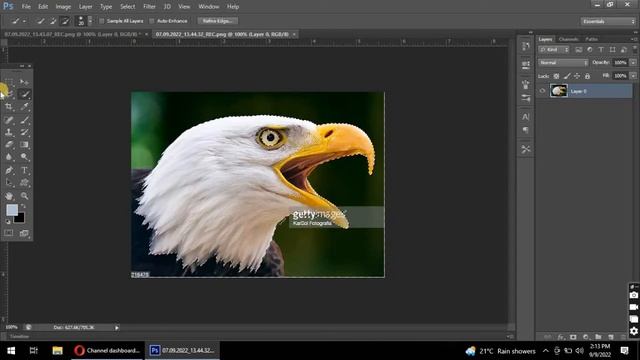This screenshot has width=640, height=360.
Task: Toggle filter for pixel layers
Action: coord(578,50)
